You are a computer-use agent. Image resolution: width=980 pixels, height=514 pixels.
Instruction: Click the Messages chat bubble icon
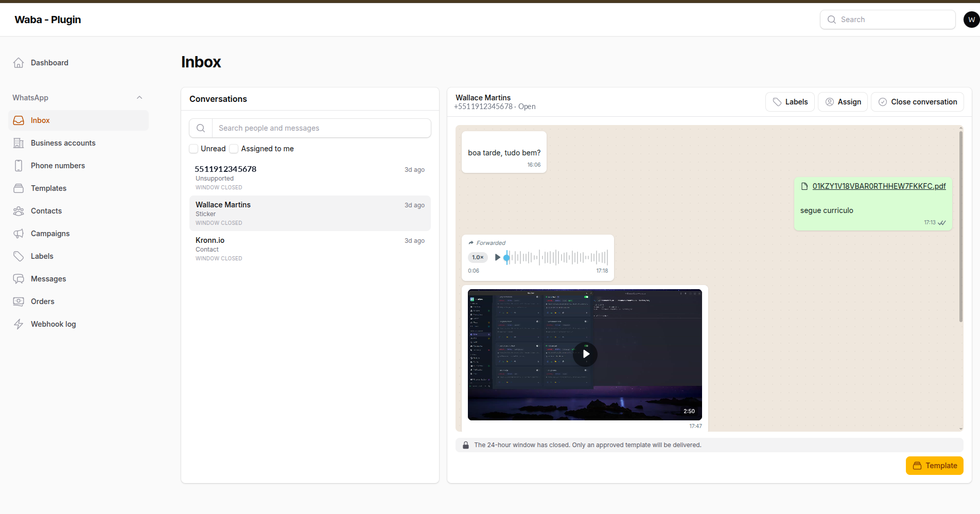(x=19, y=279)
